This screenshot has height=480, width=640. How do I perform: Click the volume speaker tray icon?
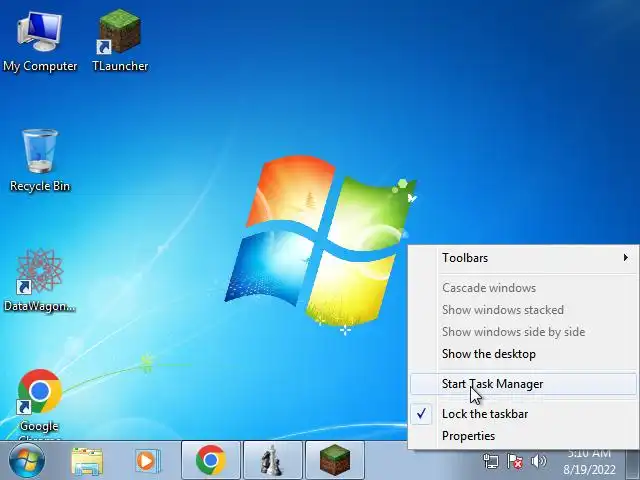[x=538, y=462]
